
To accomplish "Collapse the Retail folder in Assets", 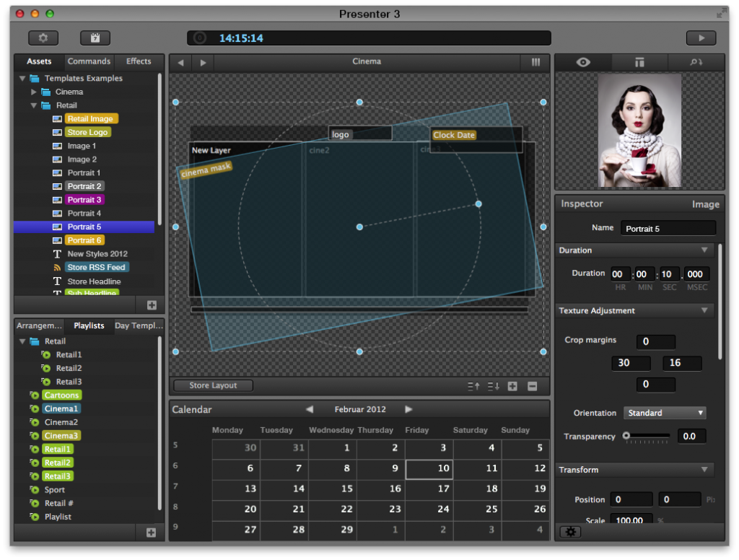I will [33, 105].
